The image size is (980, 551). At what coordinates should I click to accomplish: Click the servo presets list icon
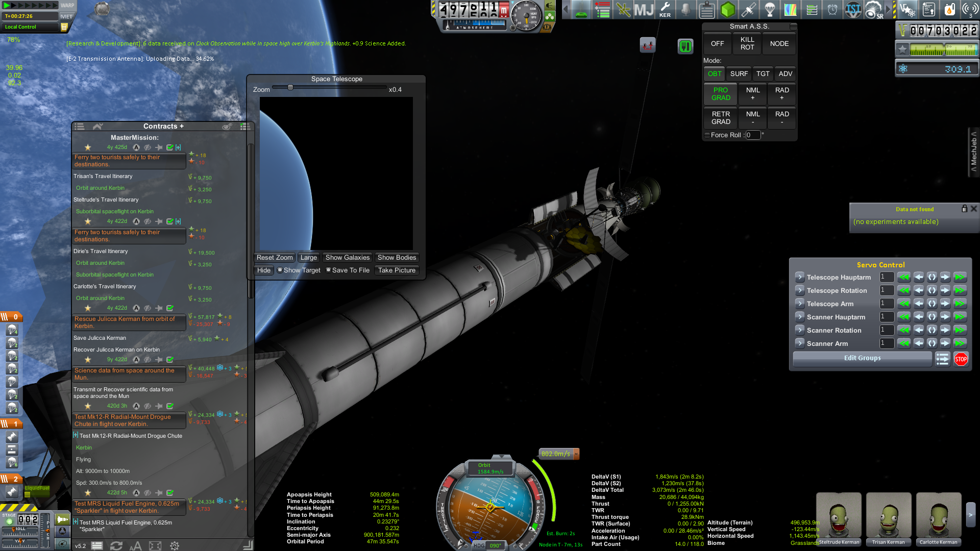(942, 359)
